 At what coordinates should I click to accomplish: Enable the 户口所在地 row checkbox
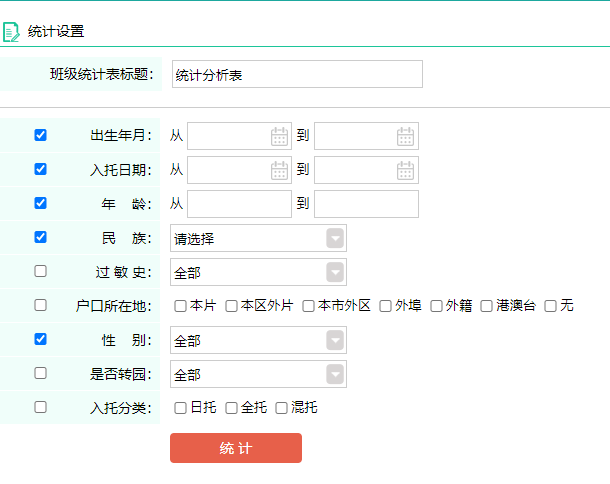(x=40, y=305)
